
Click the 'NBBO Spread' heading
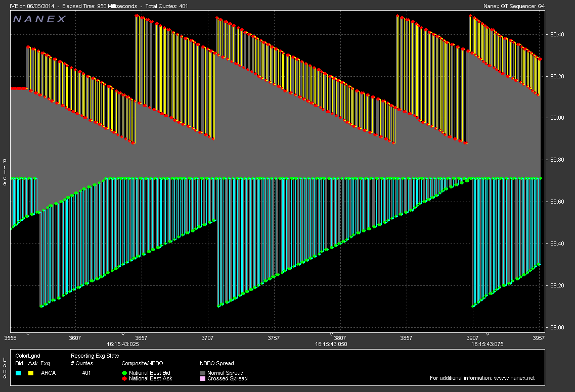217,363
